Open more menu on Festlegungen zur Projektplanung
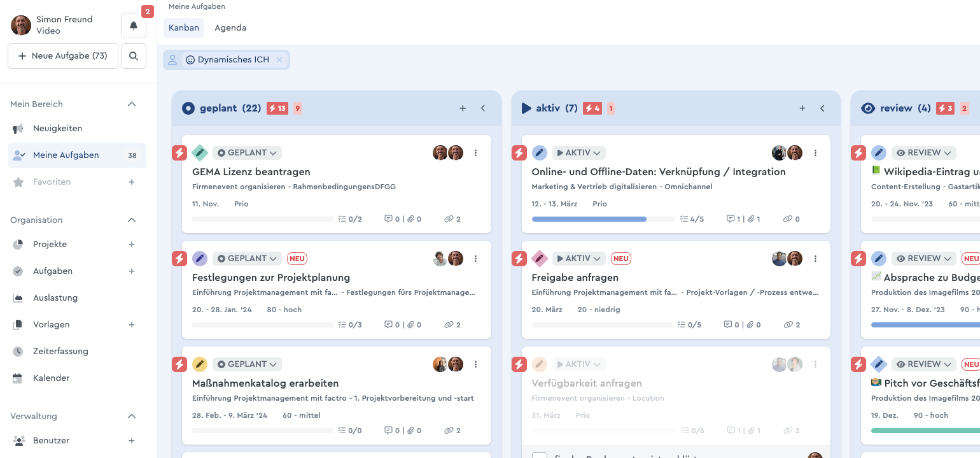The width and height of the screenshot is (980, 458). [x=476, y=259]
